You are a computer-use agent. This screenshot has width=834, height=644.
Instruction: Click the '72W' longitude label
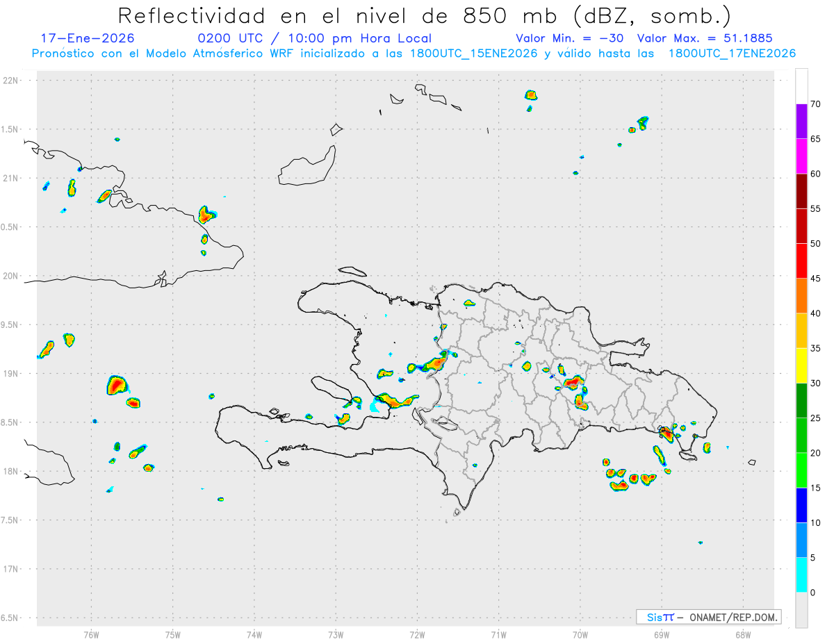[x=417, y=634]
